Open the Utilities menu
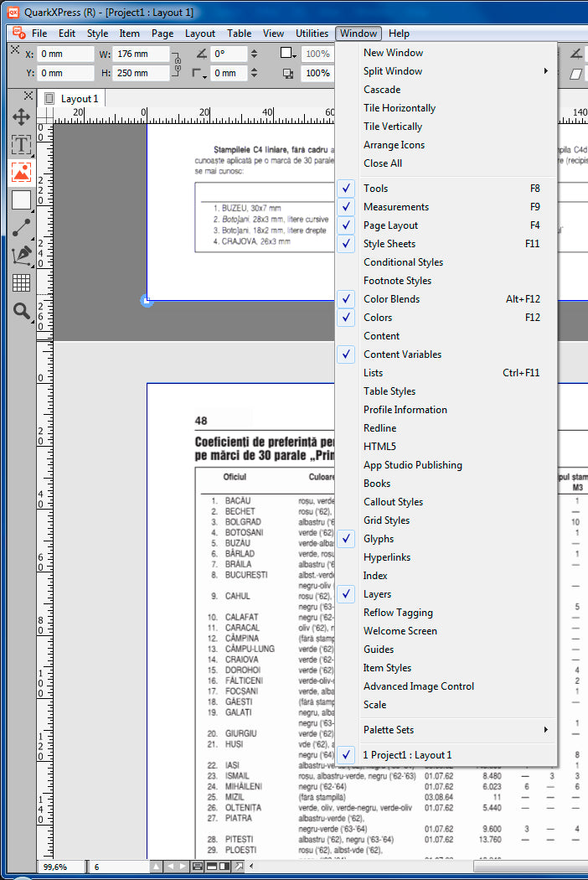 [312, 34]
